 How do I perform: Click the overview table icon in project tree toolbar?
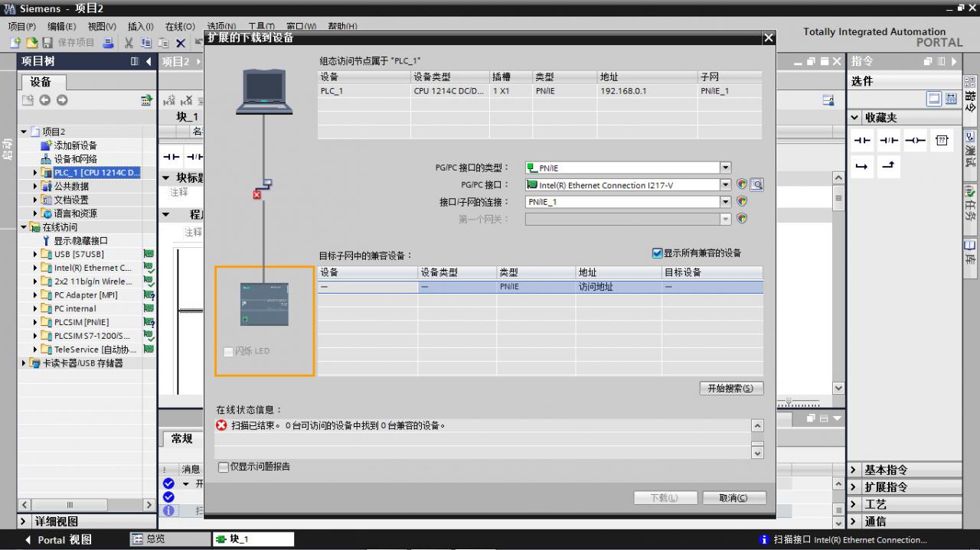[146, 100]
